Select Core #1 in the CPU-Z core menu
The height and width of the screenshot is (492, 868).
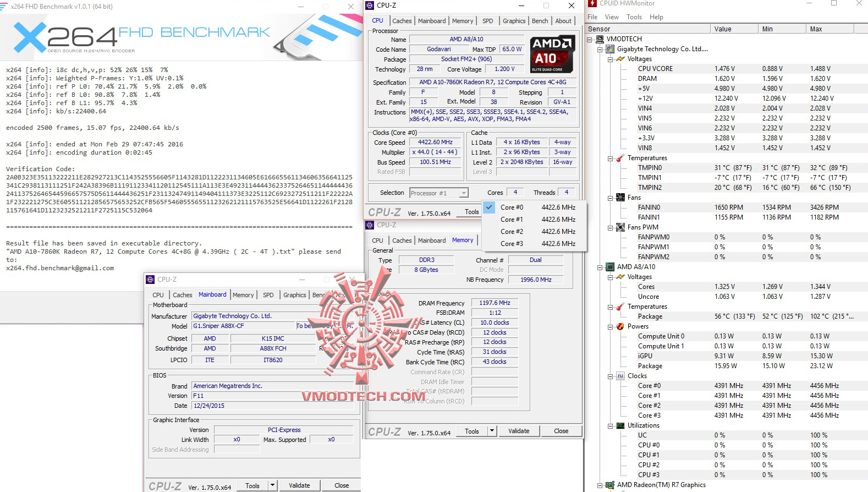[x=534, y=220]
